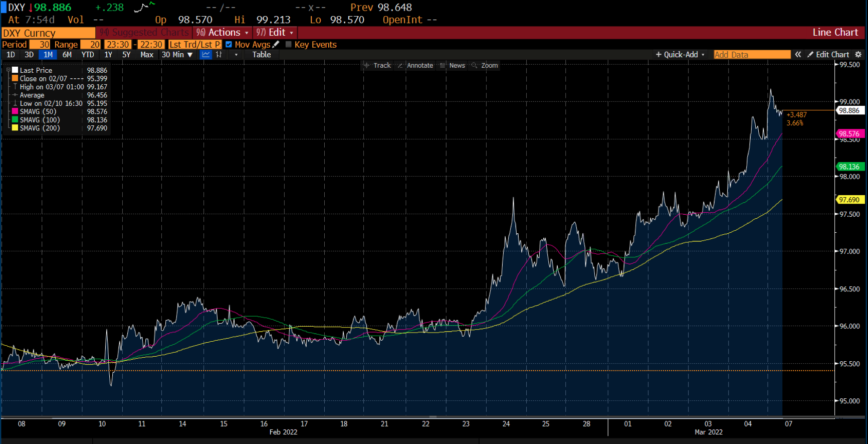Switch to candlestick bar chart icon
This screenshot has width=868, height=444.
tap(219, 55)
